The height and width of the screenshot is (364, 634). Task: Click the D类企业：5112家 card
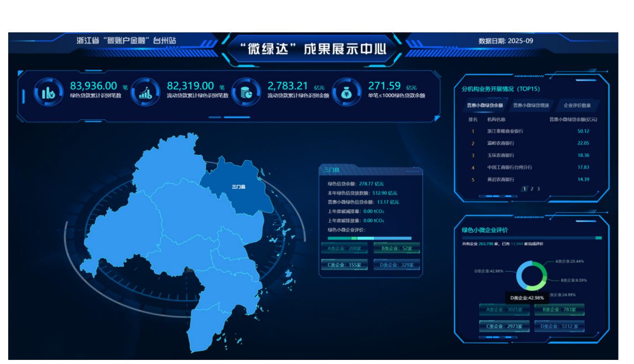(559, 326)
